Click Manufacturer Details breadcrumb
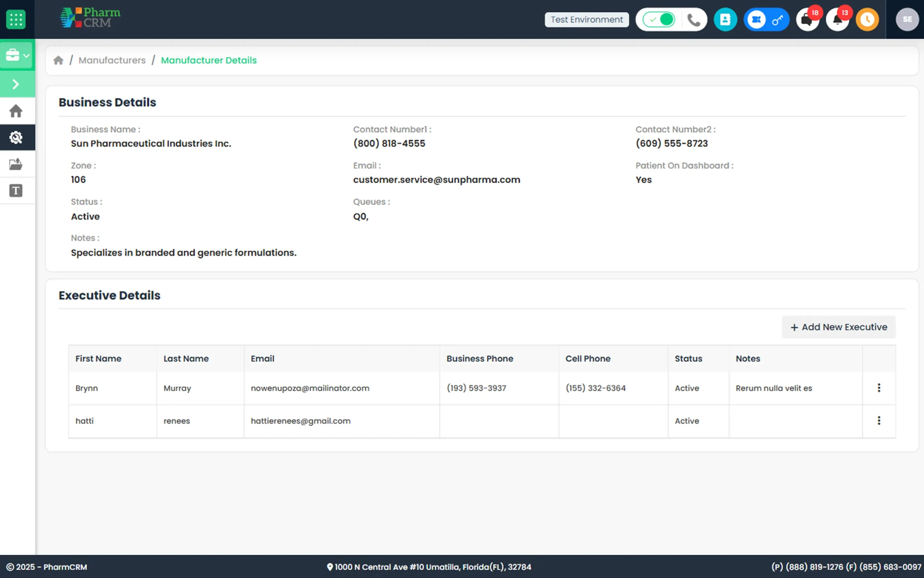924x578 pixels. [209, 60]
